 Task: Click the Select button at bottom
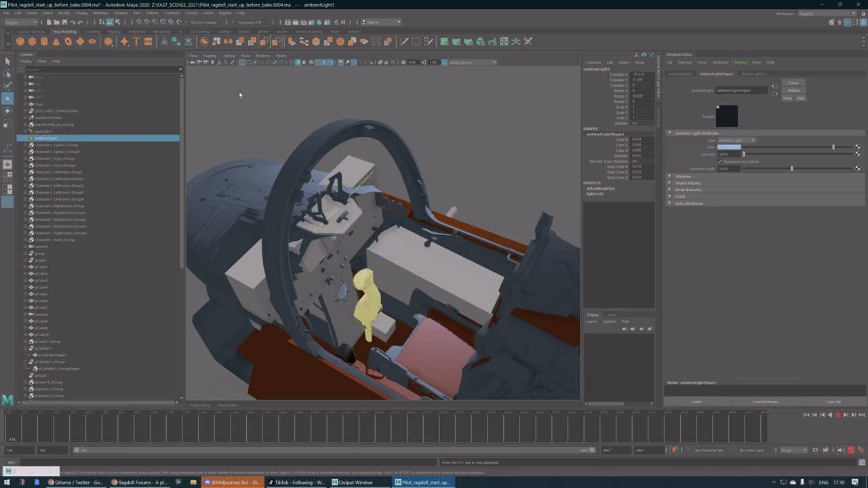[x=696, y=402]
